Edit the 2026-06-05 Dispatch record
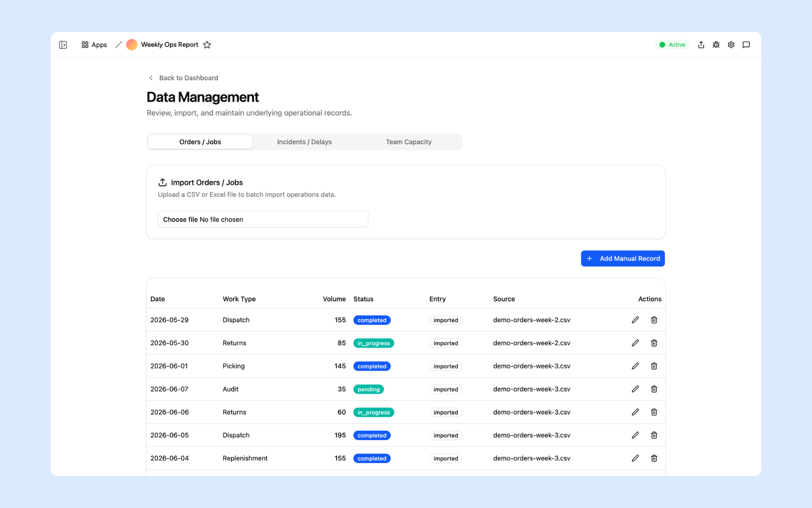 tap(635, 435)
